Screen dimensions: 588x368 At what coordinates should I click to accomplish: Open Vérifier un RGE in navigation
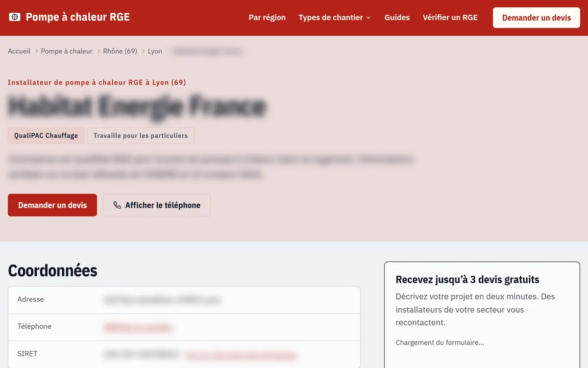(x=450, y=17)
